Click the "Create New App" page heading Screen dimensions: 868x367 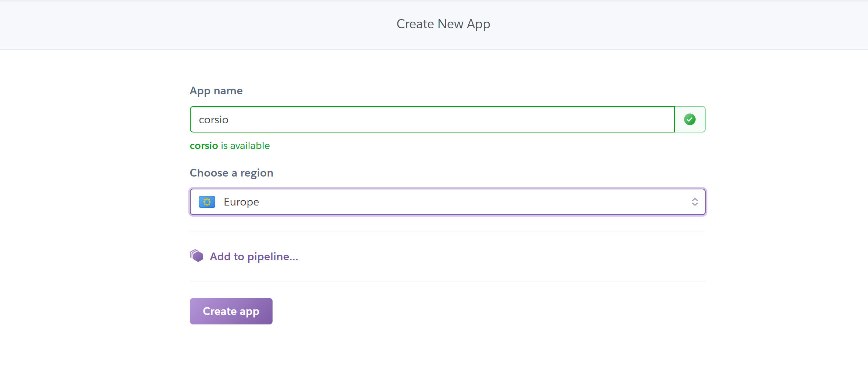443,24
